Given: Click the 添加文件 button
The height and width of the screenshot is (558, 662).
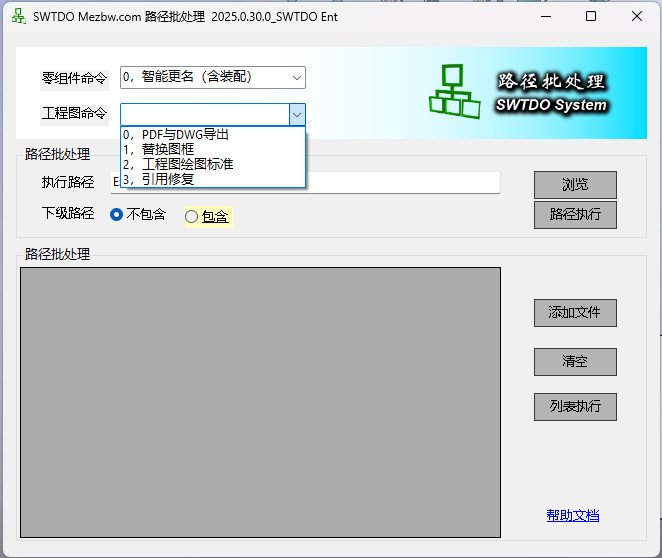Looking at the screenshot, I should coord(574,312).
